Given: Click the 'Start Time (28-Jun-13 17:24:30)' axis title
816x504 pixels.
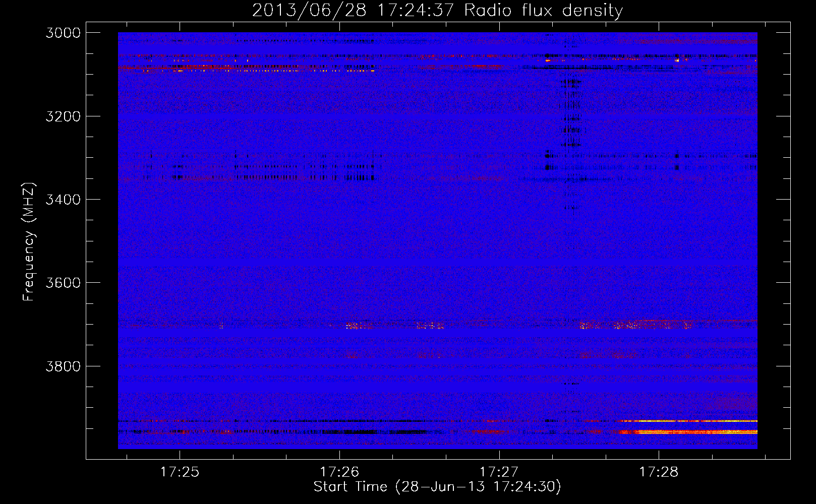Looking at the screenshot, I should point(437,487).
